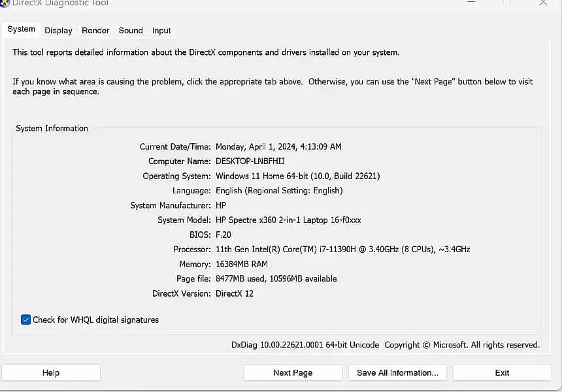Click English (Regional Setting: English) value
The width and height of the screenshot is (562, 392).
279,191
